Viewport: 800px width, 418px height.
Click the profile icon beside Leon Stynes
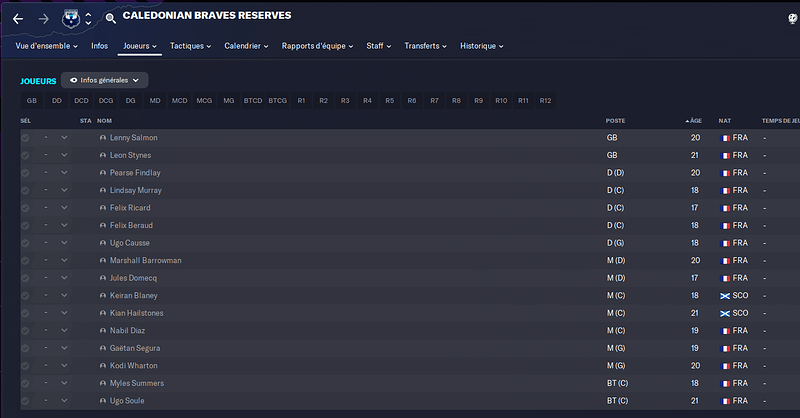point(103,155)
